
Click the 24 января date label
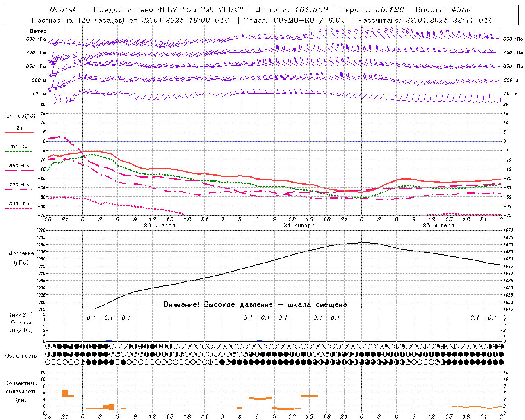[x=299, y=226]
